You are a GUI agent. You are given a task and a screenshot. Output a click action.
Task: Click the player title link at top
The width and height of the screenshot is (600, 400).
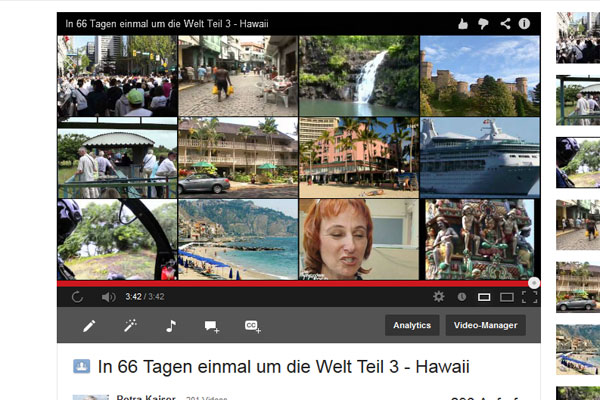tap(167, 24)
